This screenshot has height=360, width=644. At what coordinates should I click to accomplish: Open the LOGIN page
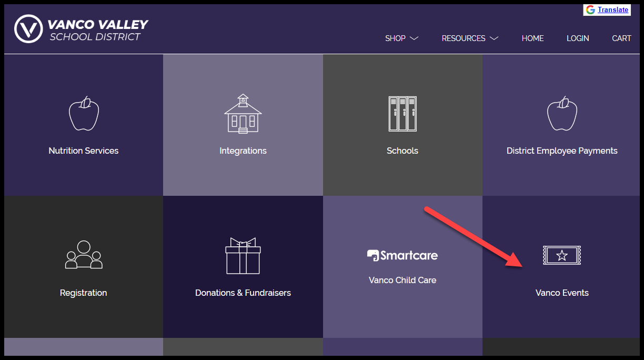[x=578, y=38]
